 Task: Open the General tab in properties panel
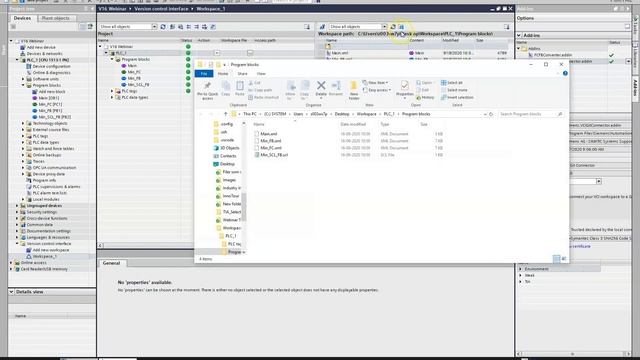111,263
